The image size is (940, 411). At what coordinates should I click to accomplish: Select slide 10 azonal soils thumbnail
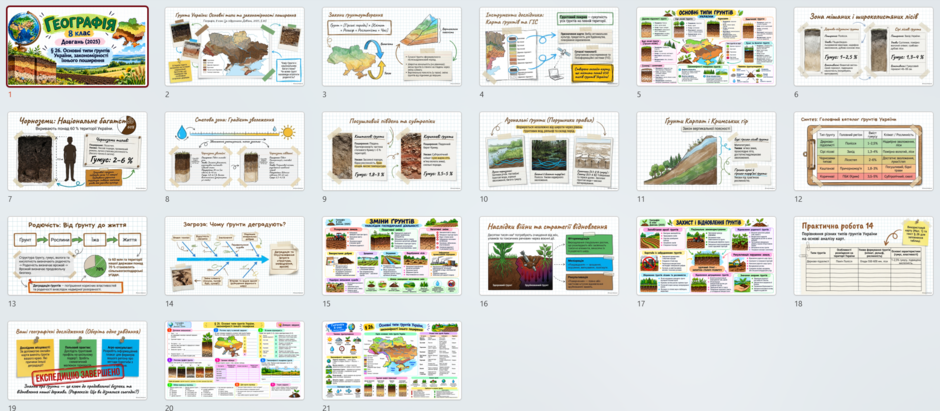point(549,151)
